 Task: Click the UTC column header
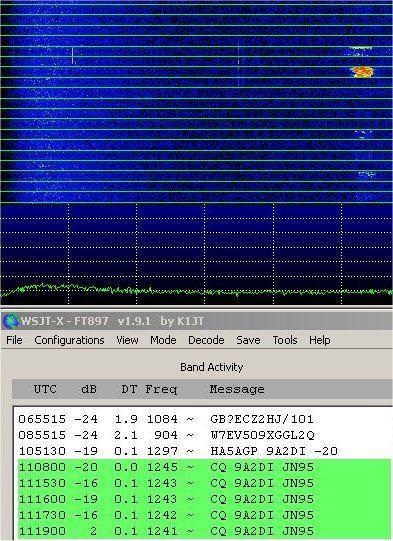[x=45, y=389]
